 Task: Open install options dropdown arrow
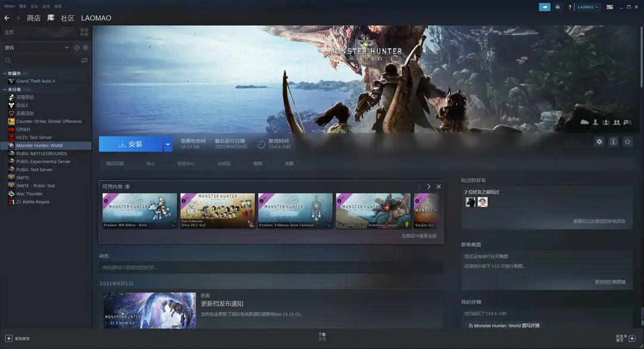pos(168,144)
